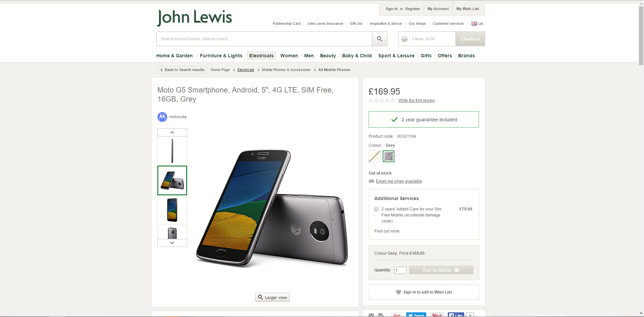This screenshot has height=317, width=644.
Task: Click the star rating icons
Action: 382,101
